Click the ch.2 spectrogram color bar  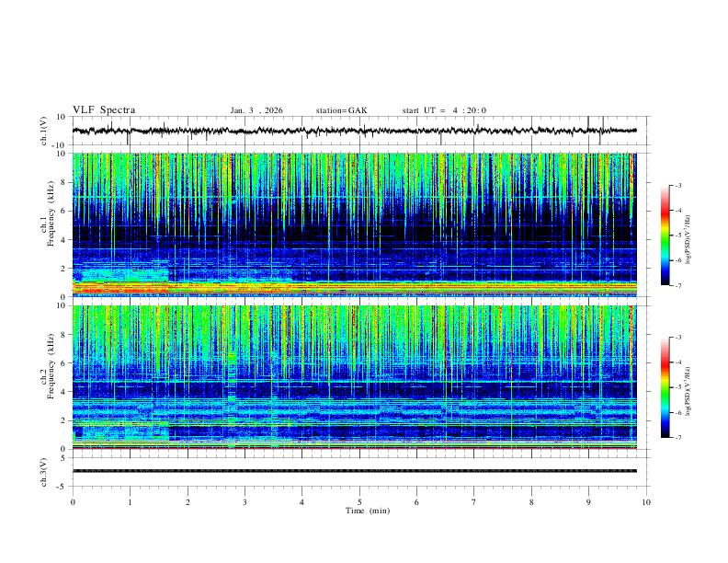coord(665,387)
